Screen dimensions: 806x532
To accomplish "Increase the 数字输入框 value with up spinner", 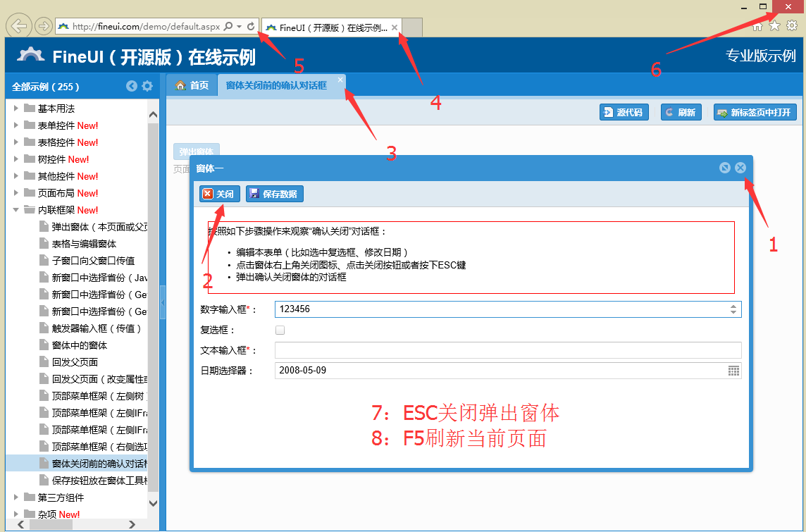I will [733, 306].
